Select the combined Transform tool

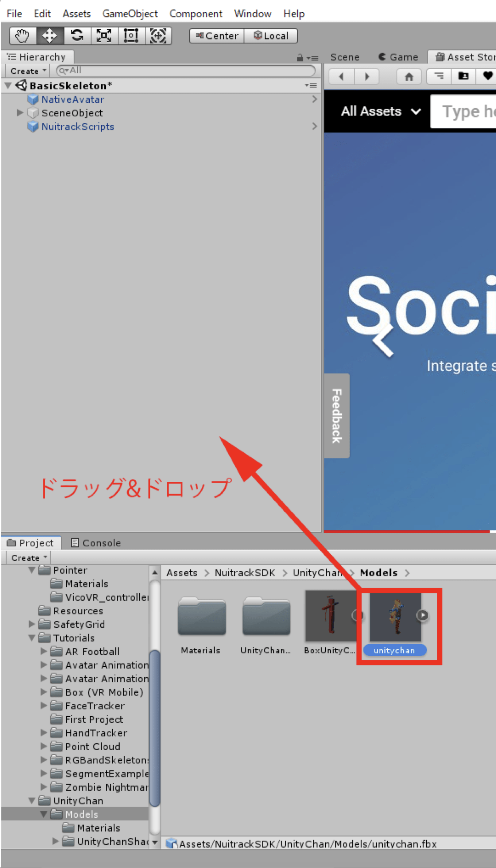(x=158, y=36)
